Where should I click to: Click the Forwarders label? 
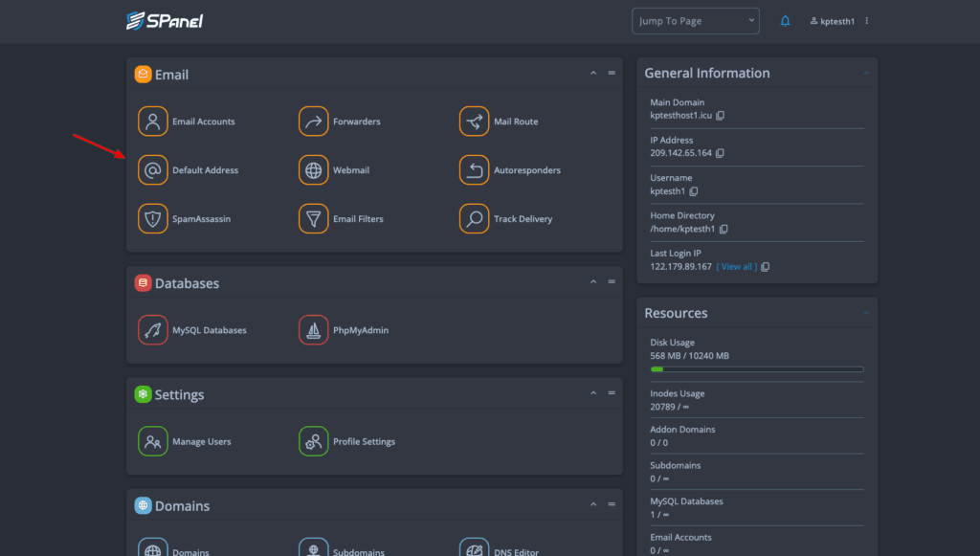coord(356,122)
